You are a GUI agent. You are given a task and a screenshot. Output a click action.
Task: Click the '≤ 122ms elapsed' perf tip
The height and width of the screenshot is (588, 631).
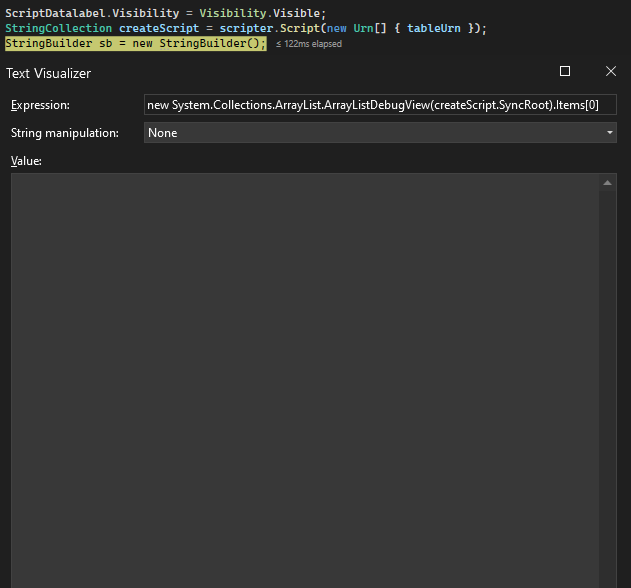click(309, 44)
